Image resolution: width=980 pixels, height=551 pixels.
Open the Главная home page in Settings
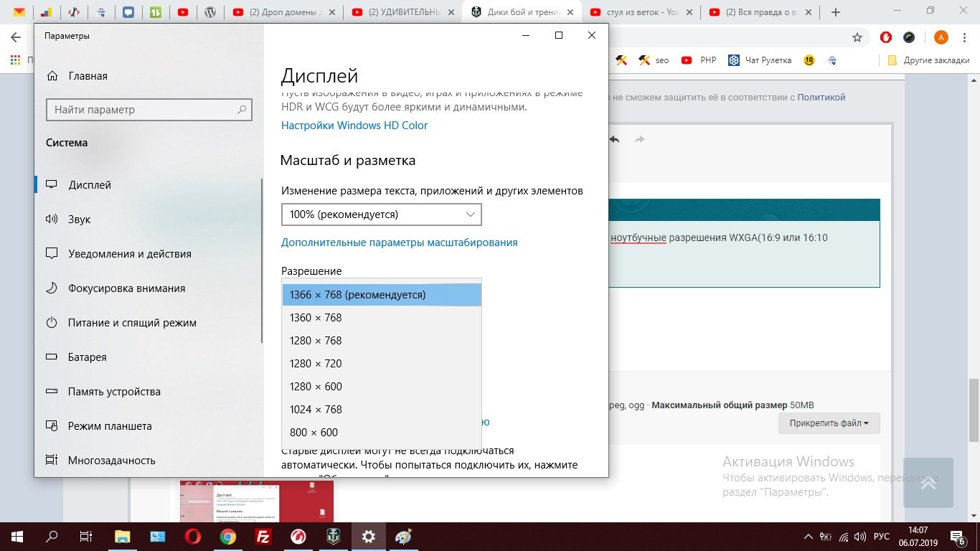(x=77, y=76)
